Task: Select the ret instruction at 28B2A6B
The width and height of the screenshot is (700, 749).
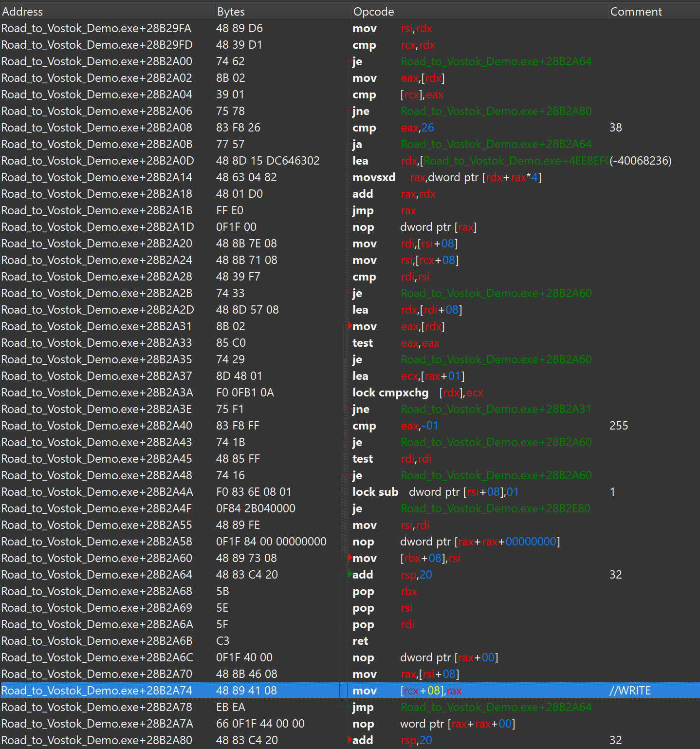Action: [x=360, y=641]
